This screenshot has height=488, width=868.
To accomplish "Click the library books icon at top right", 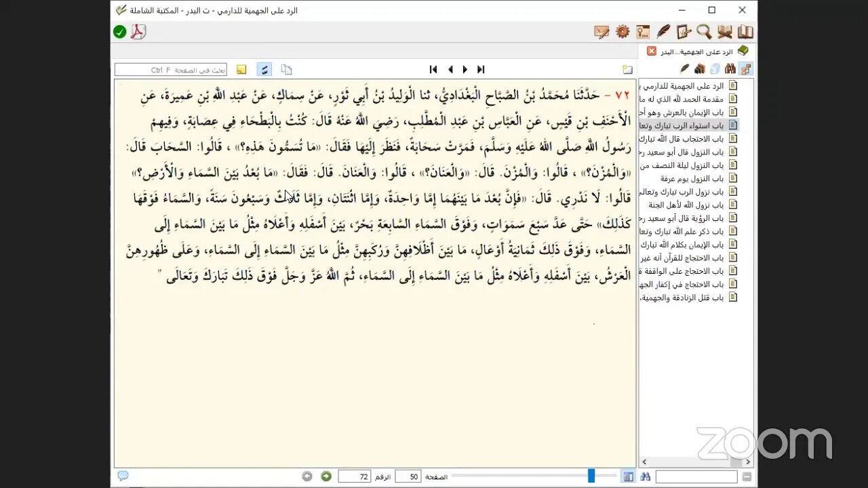I will pyautogui.click(x=745, y=32).
